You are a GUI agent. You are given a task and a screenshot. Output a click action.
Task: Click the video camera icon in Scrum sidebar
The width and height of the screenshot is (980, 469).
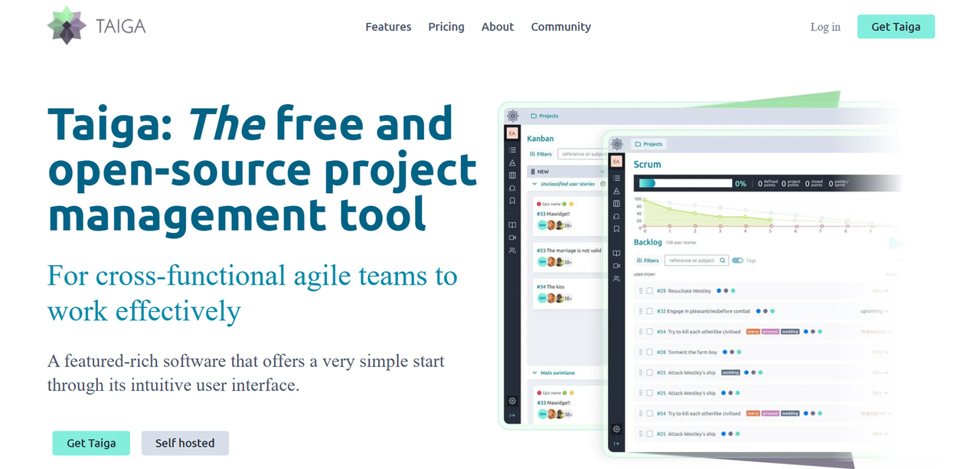pos(616,265)
